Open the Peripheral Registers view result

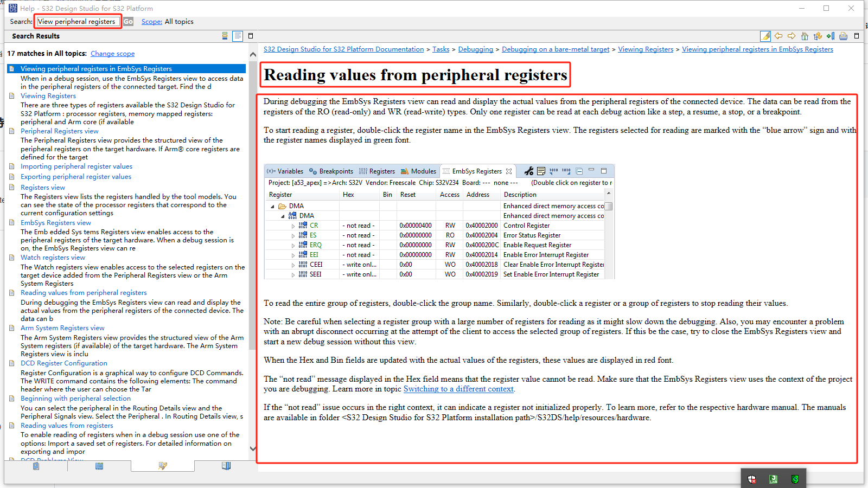point(60,131)
